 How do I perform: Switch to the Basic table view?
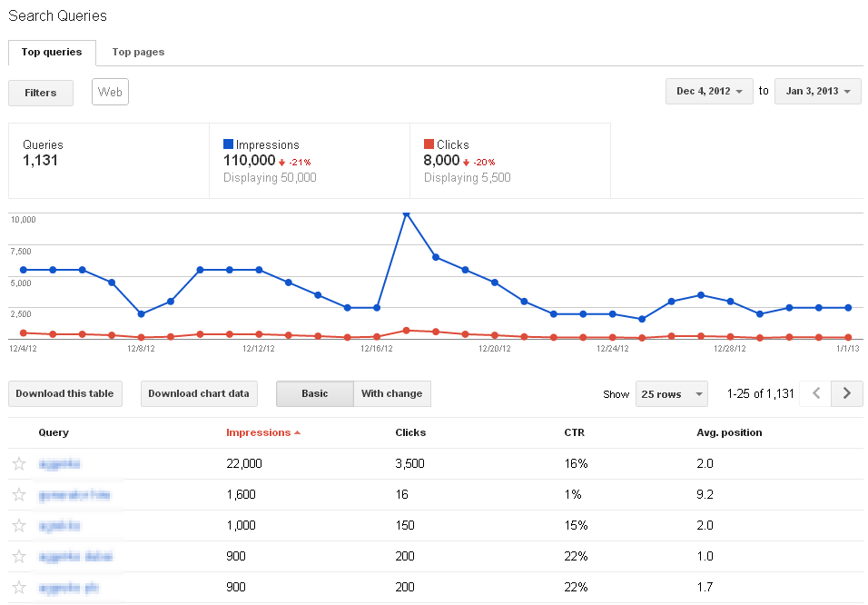point(313,393)
